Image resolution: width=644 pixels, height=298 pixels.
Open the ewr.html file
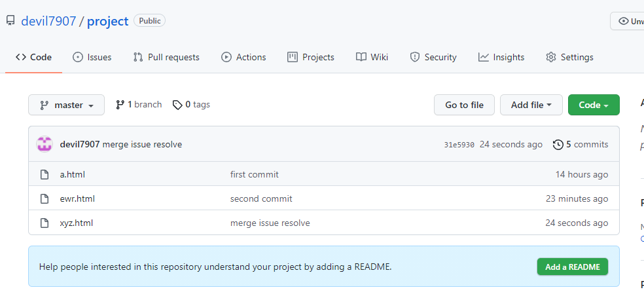pos(77,199)
